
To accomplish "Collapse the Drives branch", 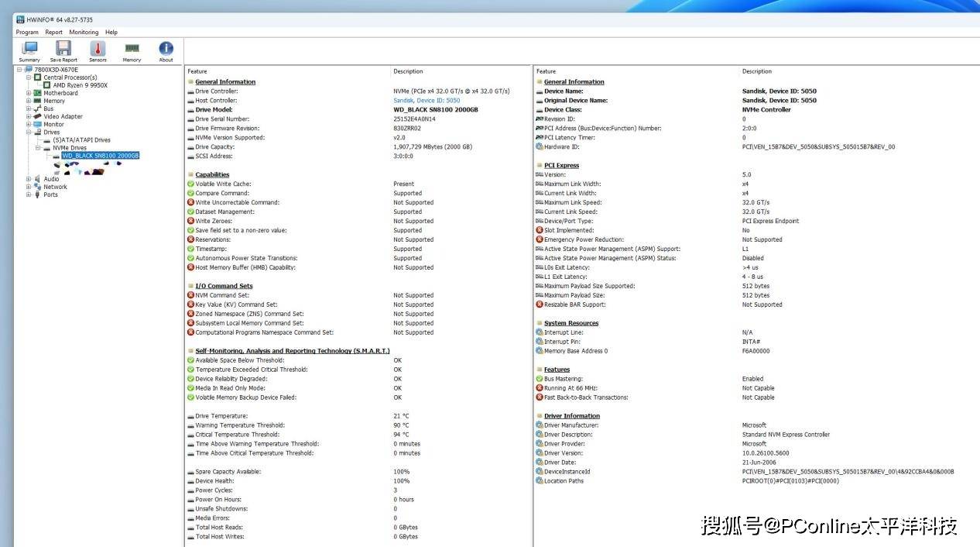I will 29,132.
